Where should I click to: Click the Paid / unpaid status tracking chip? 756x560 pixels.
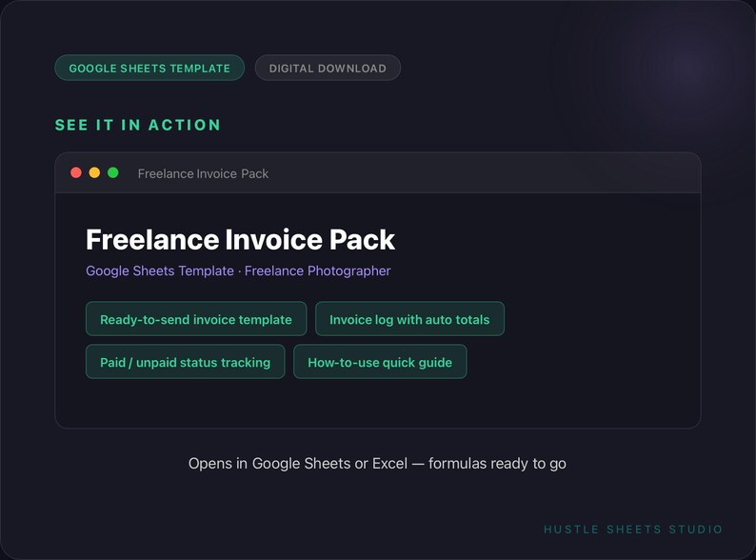pyautogui.click(x=185, y=362)
